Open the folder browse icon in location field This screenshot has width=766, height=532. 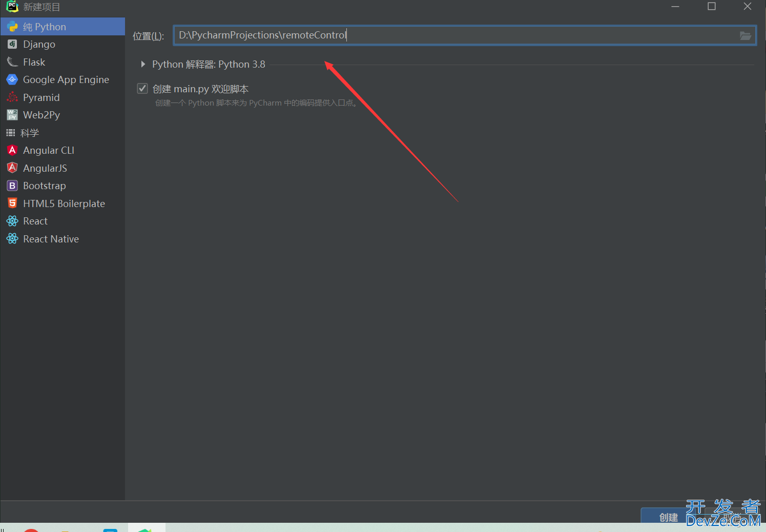coord(746,35)
